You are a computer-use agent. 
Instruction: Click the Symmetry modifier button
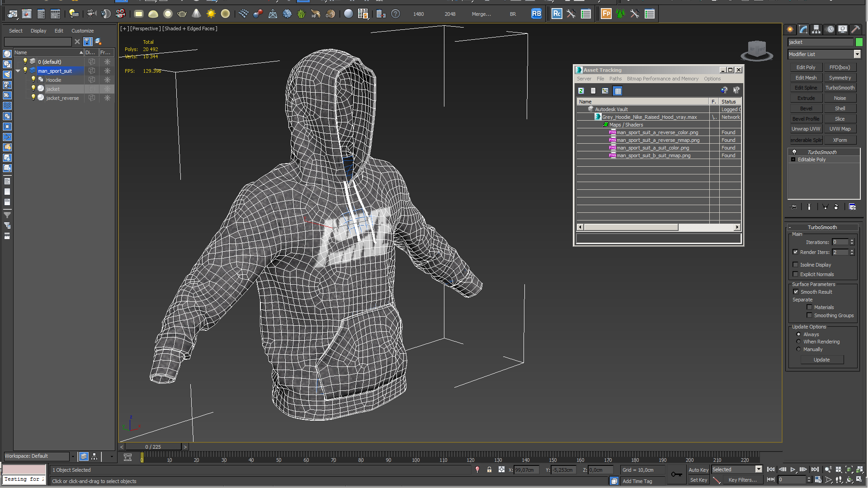point(840,78)
